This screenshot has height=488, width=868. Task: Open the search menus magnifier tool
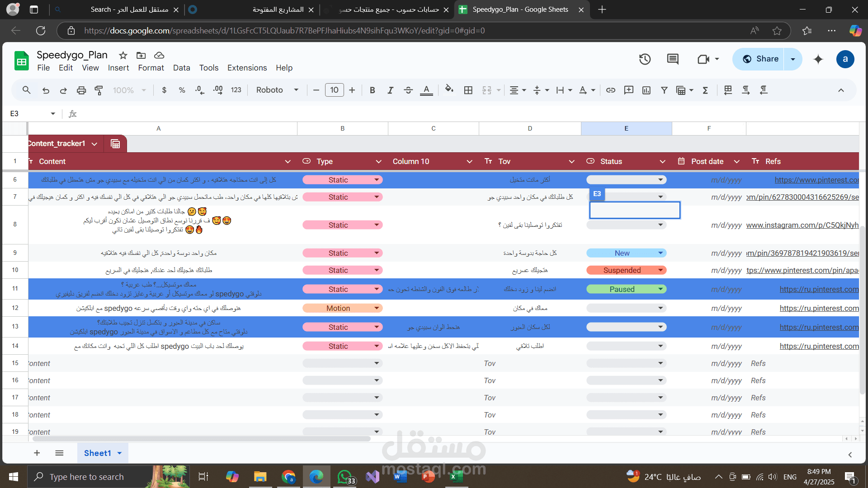click(x=27, y=90)
